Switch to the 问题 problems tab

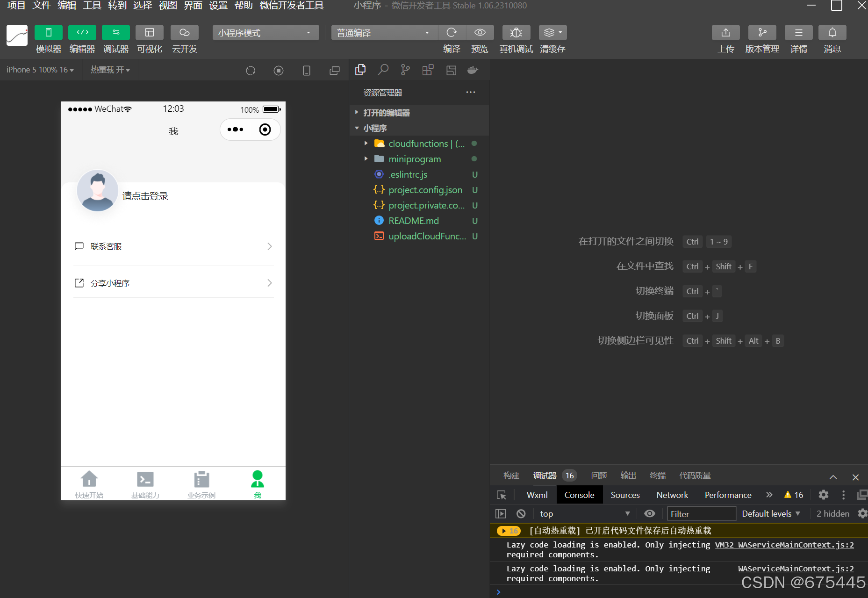click(599, 476)
